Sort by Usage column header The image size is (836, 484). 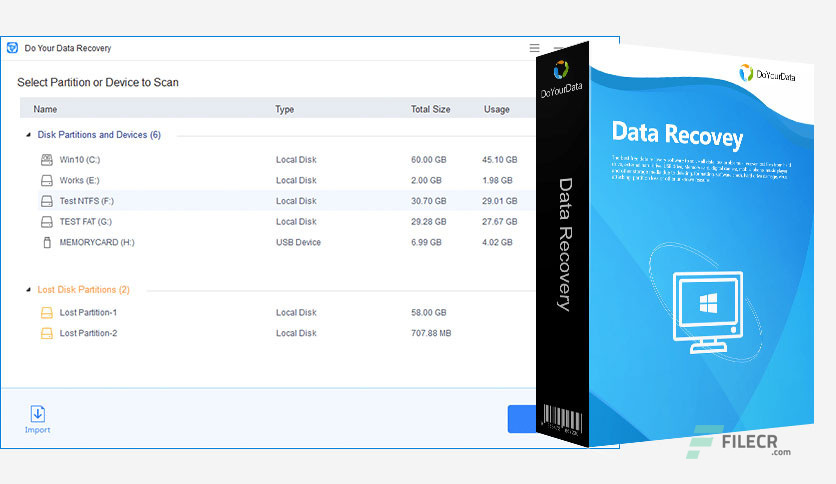[496, 109]
